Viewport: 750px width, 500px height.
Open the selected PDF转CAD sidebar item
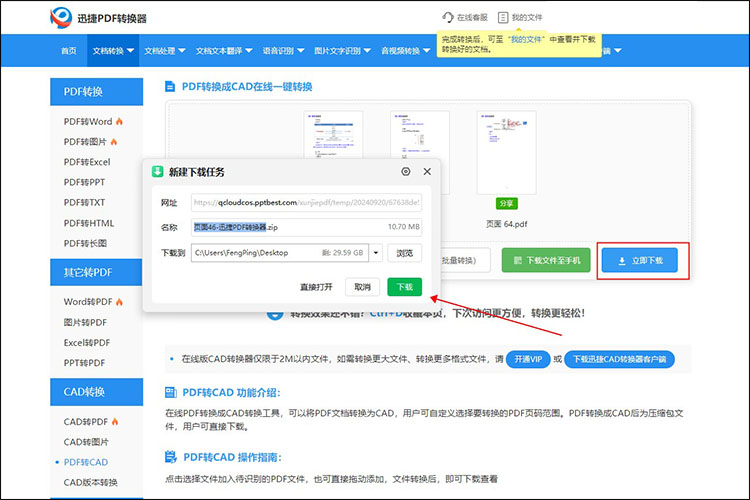[86, 462]
